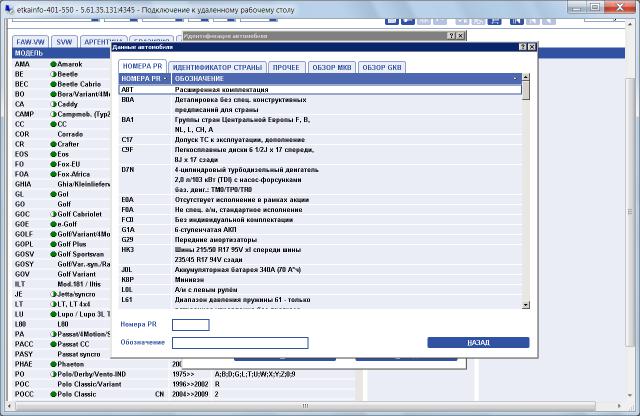Screen dimensions: 640x416
Task: Switch to the ОБЗОР GKB tab
Action: [382, 67]
